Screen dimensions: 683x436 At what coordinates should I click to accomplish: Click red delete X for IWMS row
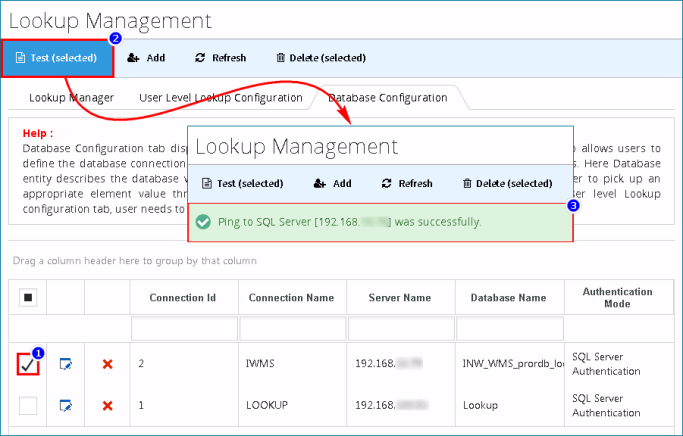[x=108, y=364]
